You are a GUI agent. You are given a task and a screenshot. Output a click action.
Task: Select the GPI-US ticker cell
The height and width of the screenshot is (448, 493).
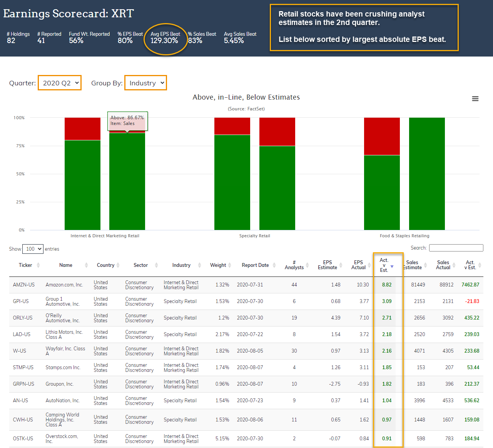[21, 301]
